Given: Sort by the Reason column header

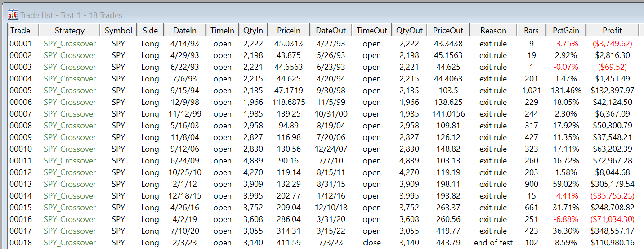Looking at the screenshot, I should click(x=493, y=31).
